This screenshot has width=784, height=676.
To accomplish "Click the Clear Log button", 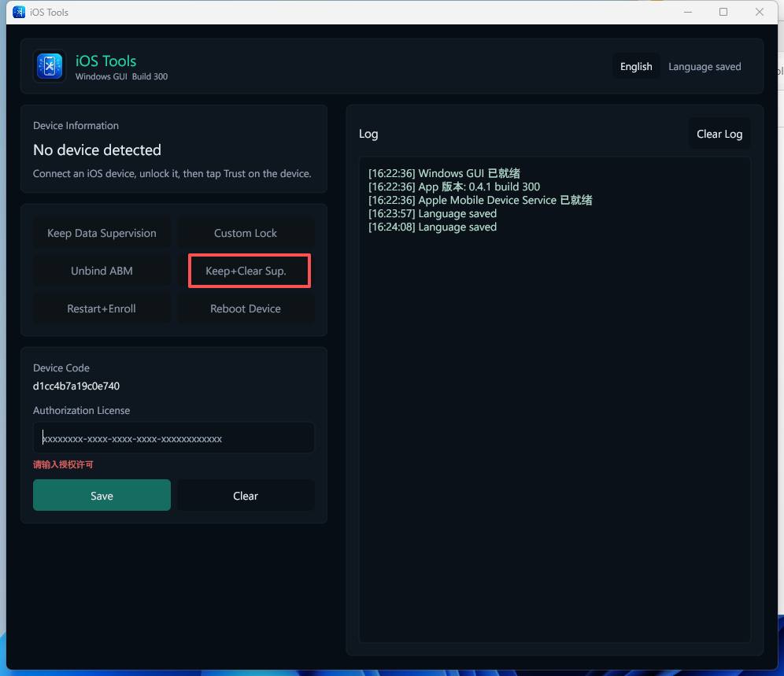I will (x=719, y=134).
